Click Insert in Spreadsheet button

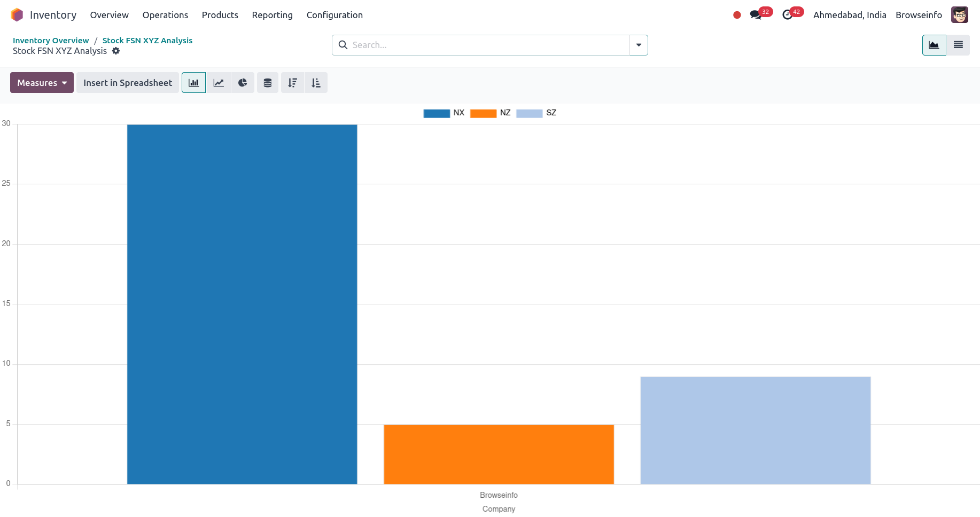click(128, 83)
